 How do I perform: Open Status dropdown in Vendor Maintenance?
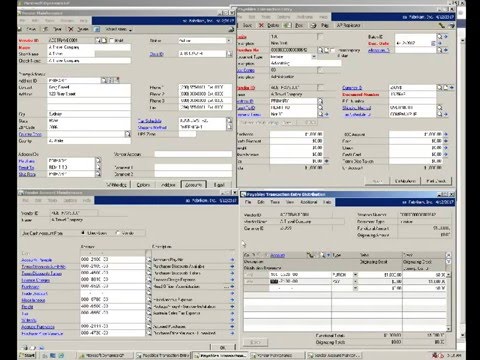coord(229,40)
